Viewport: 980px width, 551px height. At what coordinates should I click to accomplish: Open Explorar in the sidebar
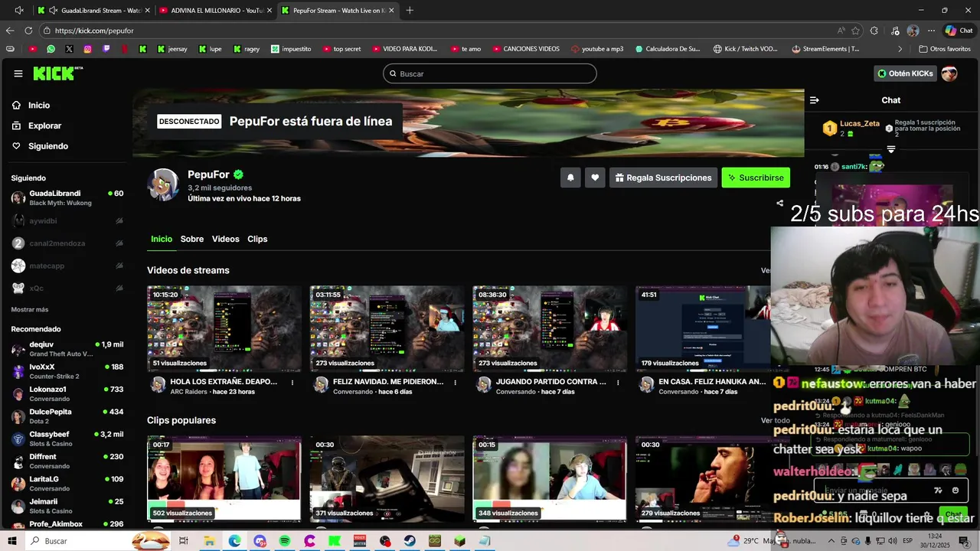pos(44,126)
